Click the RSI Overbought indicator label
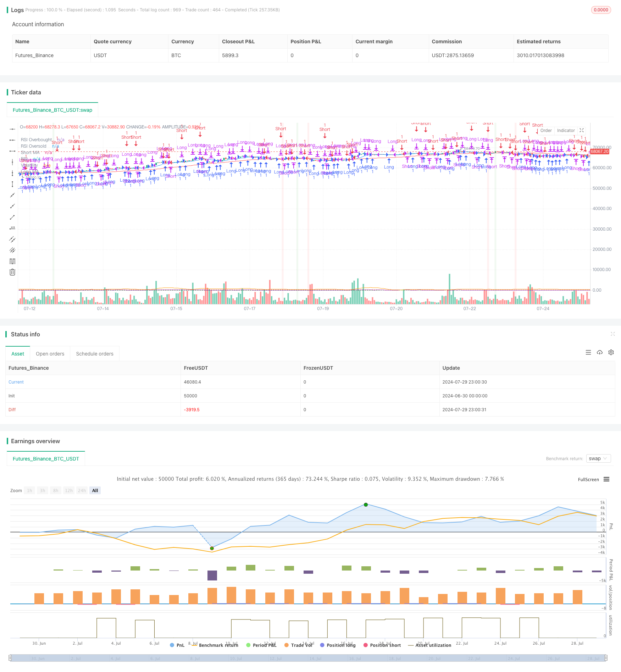The height and width of the screenshot is (672, 621). [37, 140]
